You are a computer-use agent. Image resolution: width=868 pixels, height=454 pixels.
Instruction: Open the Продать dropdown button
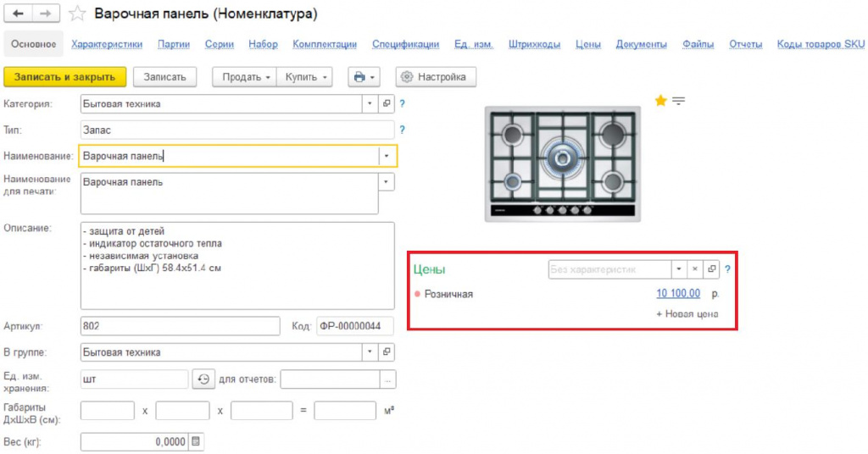(x=245, y=77)
